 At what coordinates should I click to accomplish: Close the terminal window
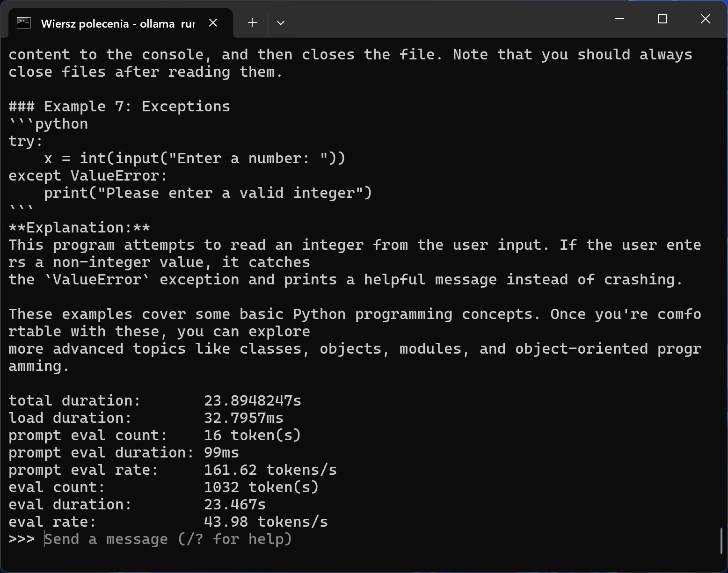coord(705,19)
